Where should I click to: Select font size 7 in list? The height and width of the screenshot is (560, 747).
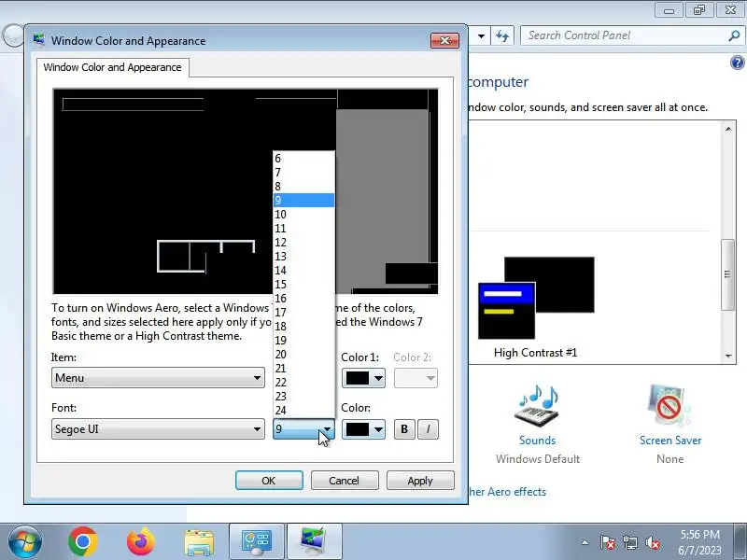[303, 173]
